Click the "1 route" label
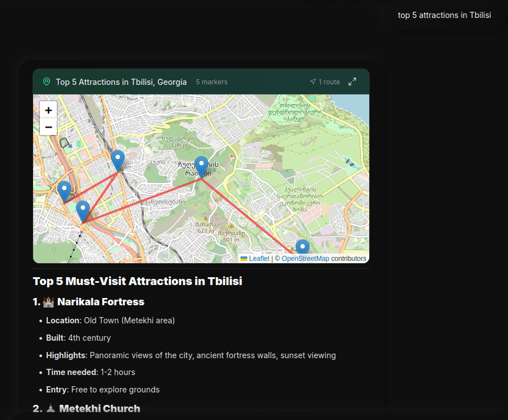 pyautogui.click(x=329, y=82)
